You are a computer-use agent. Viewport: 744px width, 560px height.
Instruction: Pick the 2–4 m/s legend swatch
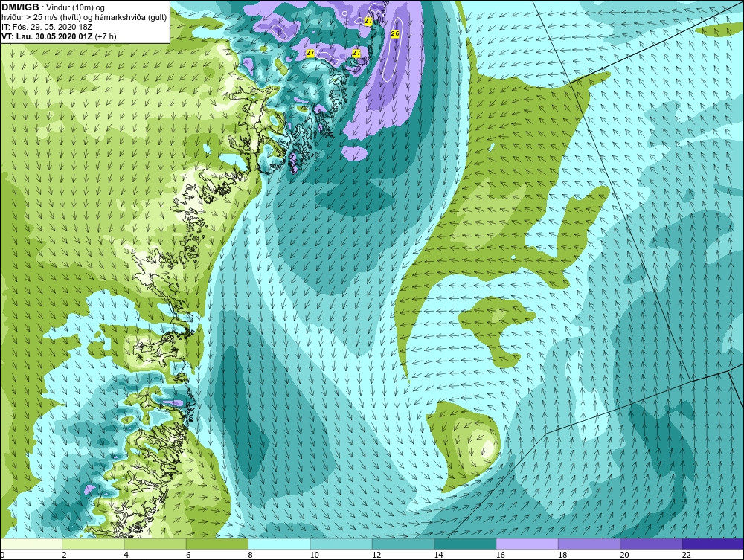point(93,544)
